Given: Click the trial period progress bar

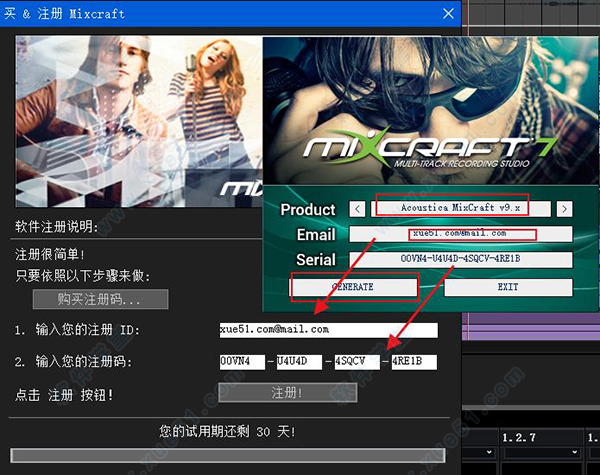Looking at the screenshot, I should [x=228, y=455].
